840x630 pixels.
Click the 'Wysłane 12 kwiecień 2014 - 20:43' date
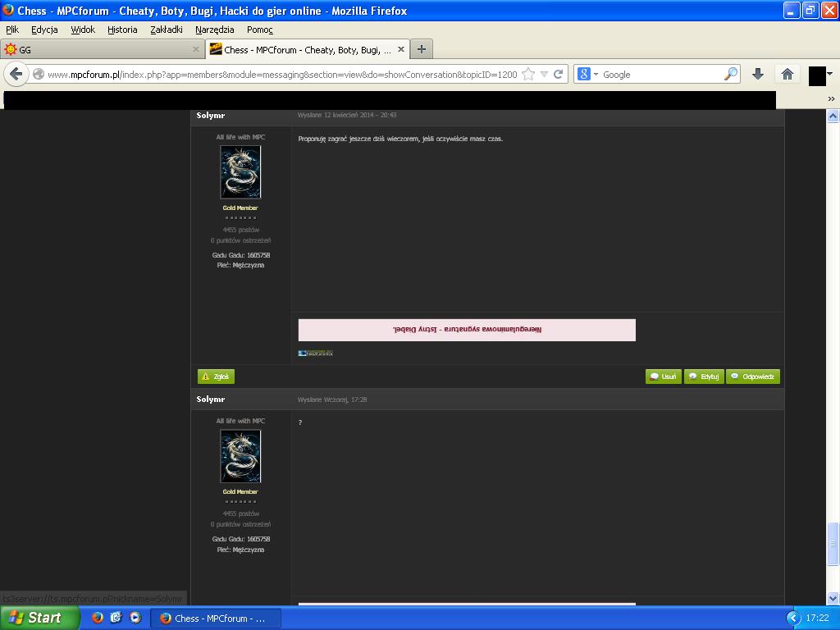pyautogui.click(x=347, y=115)
